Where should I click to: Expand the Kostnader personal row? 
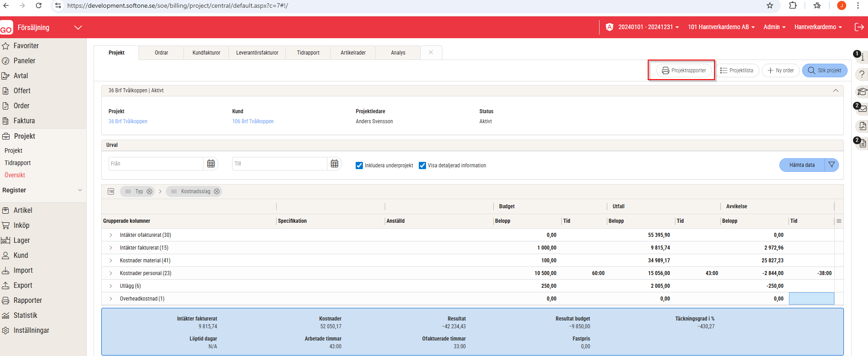tap(111, 273)
